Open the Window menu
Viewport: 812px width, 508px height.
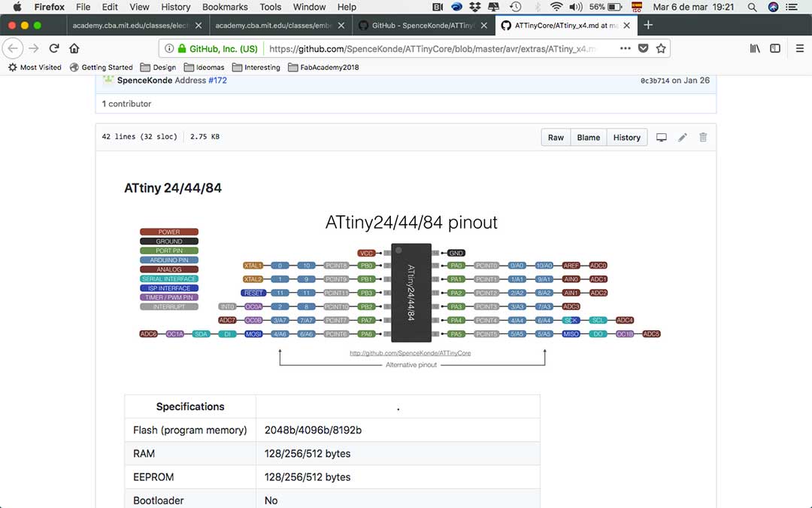click(309, 7)
